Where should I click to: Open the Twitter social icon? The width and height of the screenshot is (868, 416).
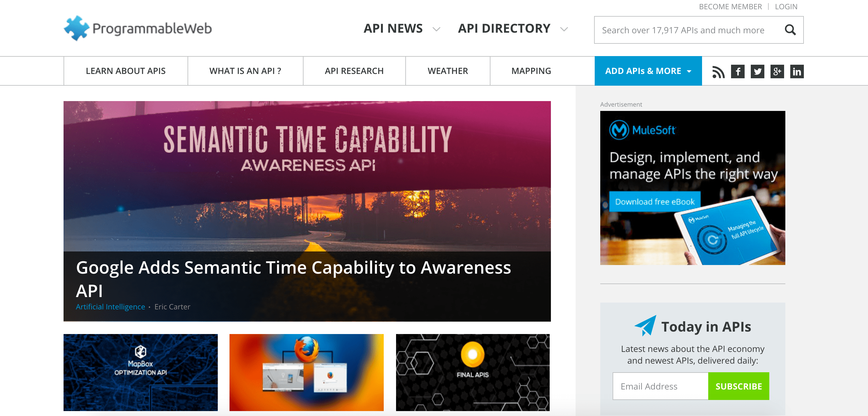coord(758,71)
